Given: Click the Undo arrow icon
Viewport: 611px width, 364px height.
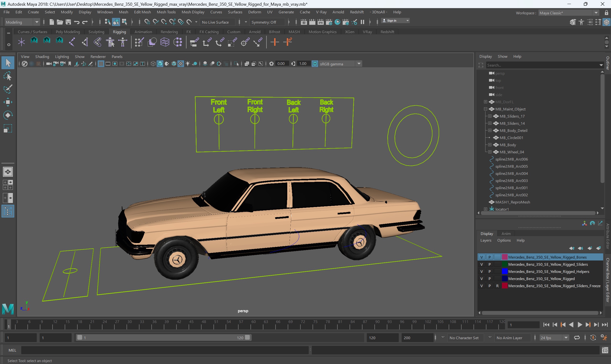Looking at the screenshot, I should click(77, 22).
